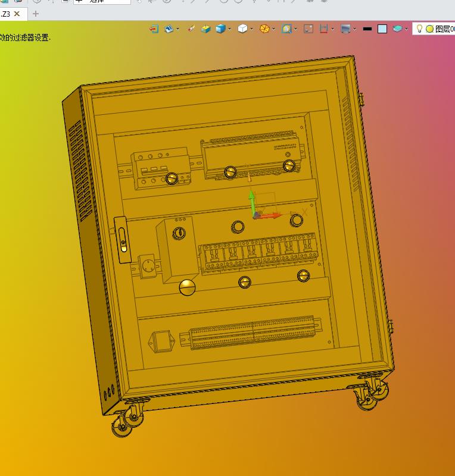Screen dimensions: 455x476
Task: Click the blue view orientation icon
Action: pos(169,29)
